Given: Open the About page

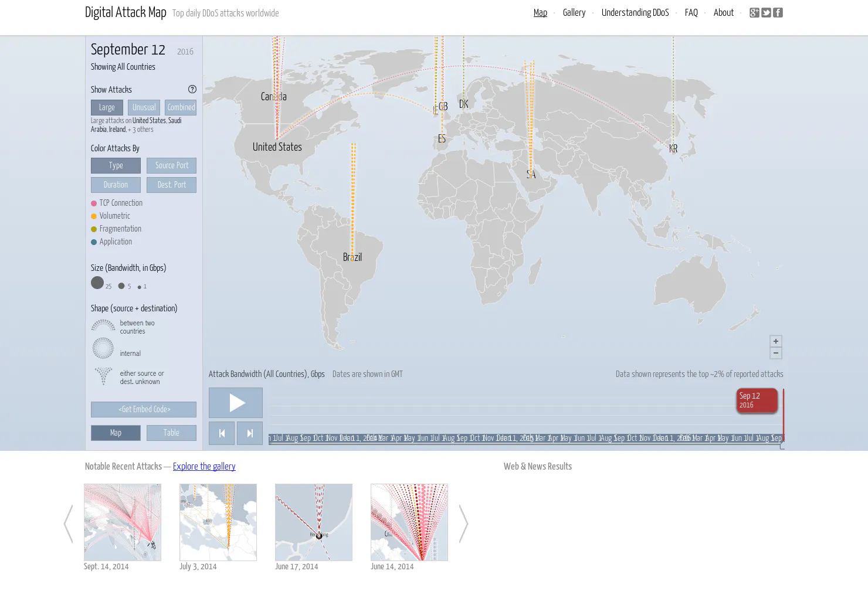Looking at the screenshot, I should coord(724,13).
